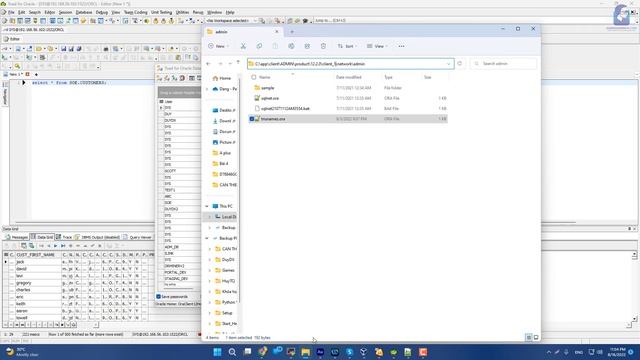The image size is (640, 360).
Task: Click the Share icon in File Explorer toolbar
Action: click(307, 46)
